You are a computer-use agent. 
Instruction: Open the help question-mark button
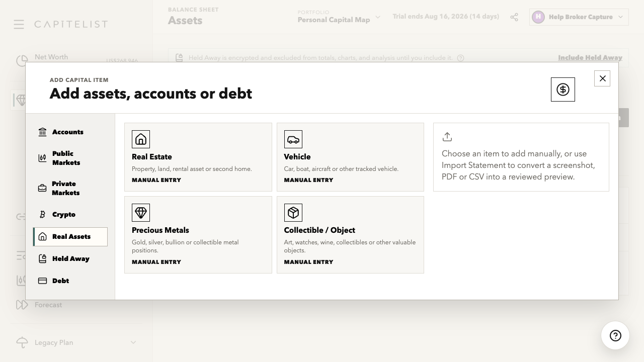(615, 335)
